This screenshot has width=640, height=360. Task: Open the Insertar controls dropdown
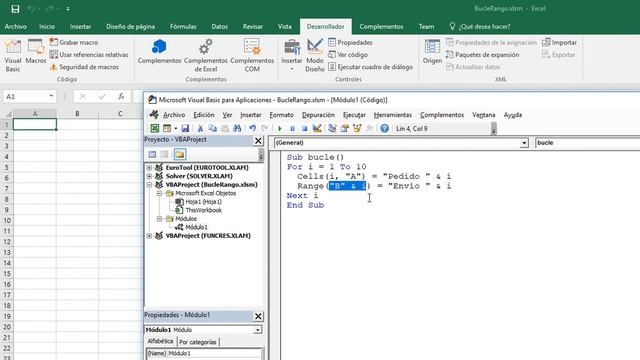[x=291, y=56]
